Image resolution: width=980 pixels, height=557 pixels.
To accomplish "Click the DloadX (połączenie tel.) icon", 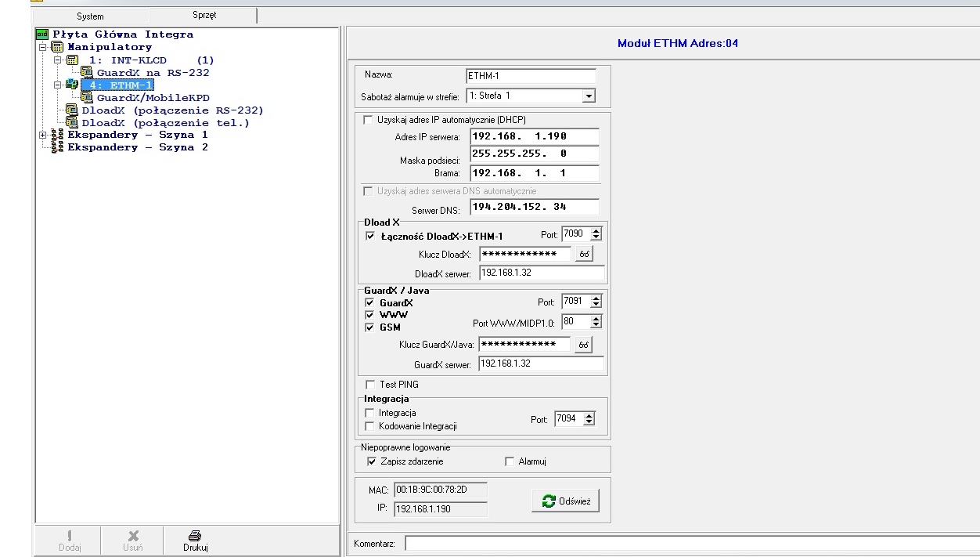I will [x=72, y=122].
